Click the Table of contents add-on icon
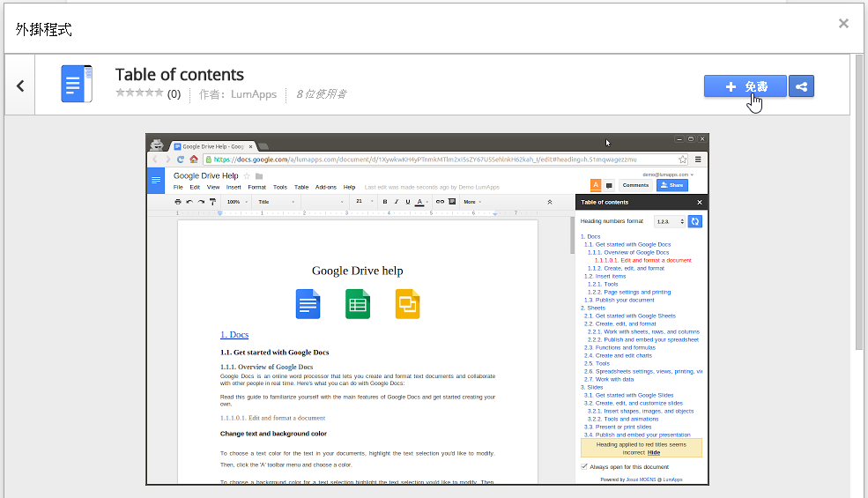 coord(77,84)
